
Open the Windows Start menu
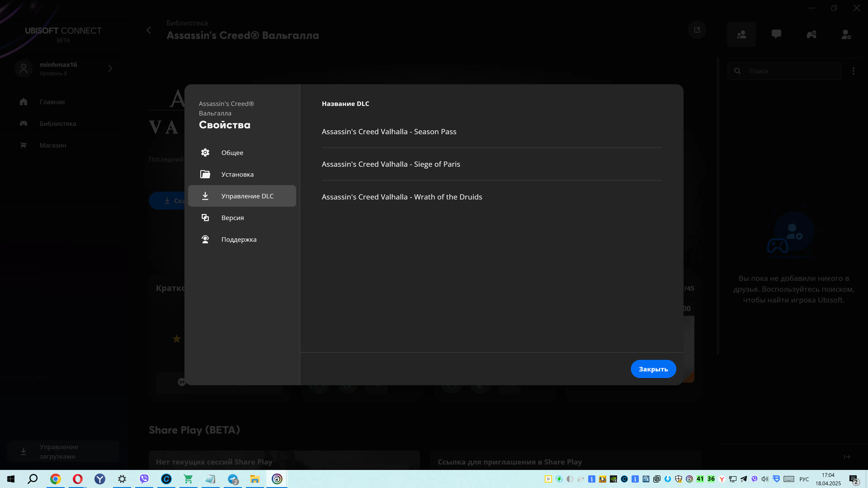[x=11, y=479]
